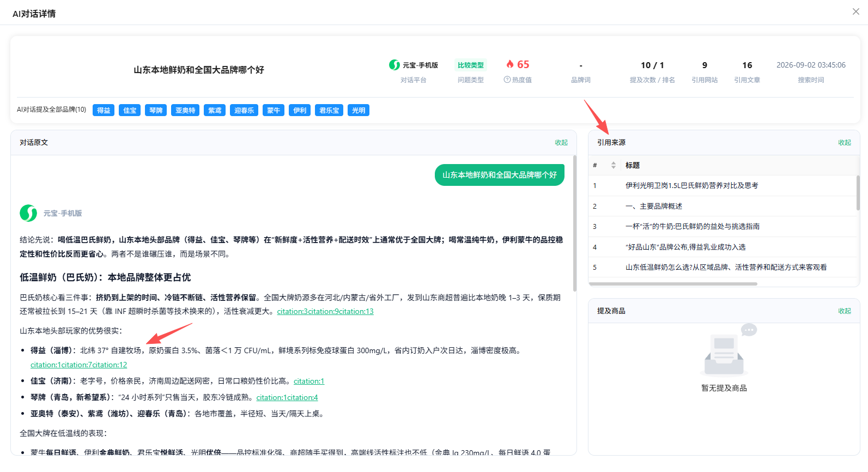
Task: Click the AI对话提及全部品牌(10) label
Action: point(51,110)
